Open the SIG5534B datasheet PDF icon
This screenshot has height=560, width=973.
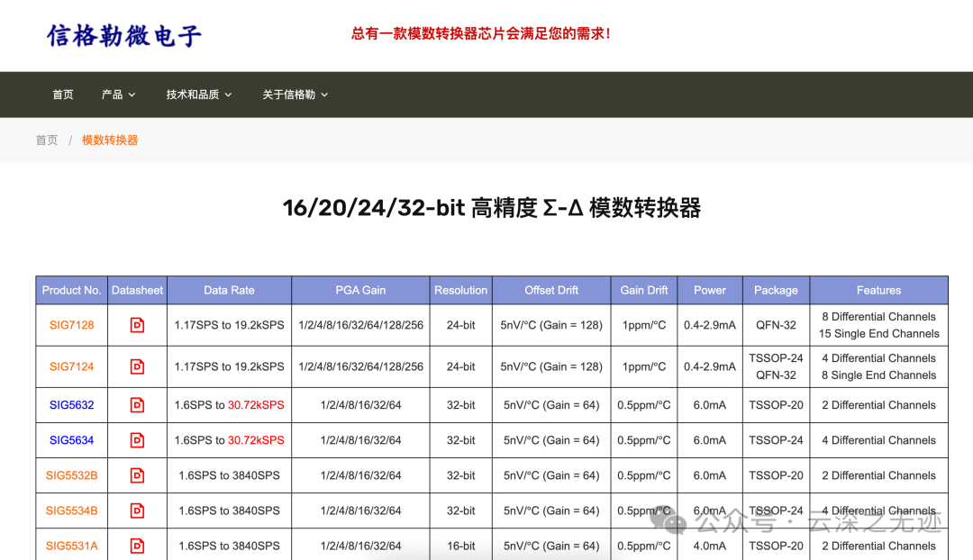[x=137, y=511]
